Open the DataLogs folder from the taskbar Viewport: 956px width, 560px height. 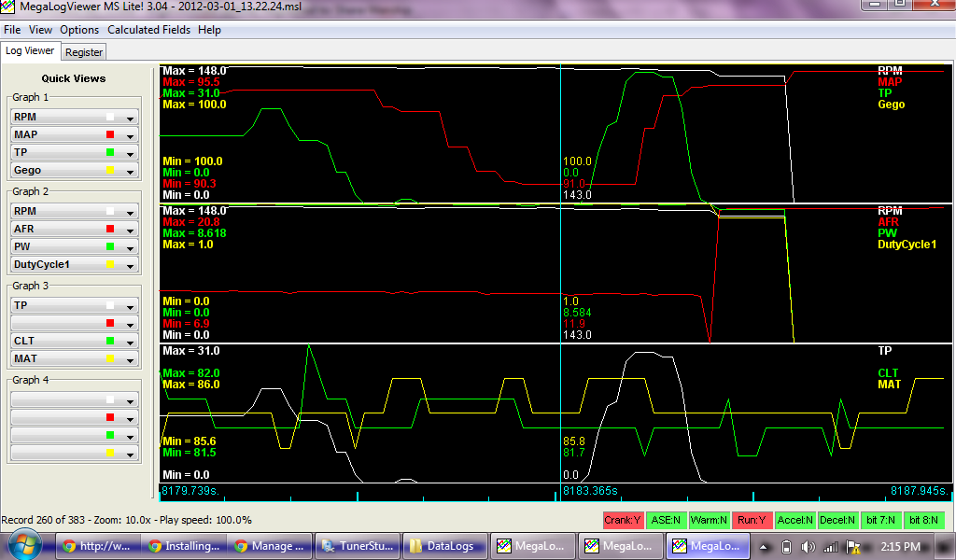443,546
